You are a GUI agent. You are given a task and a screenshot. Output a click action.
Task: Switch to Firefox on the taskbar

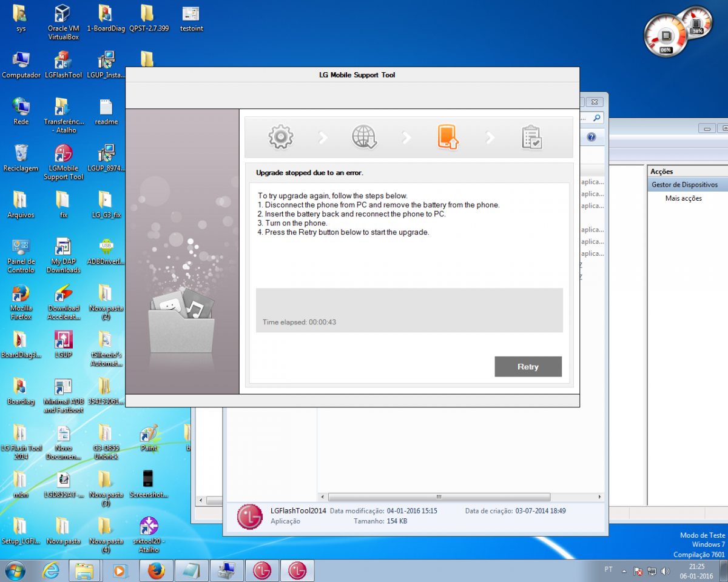[156, 570]
